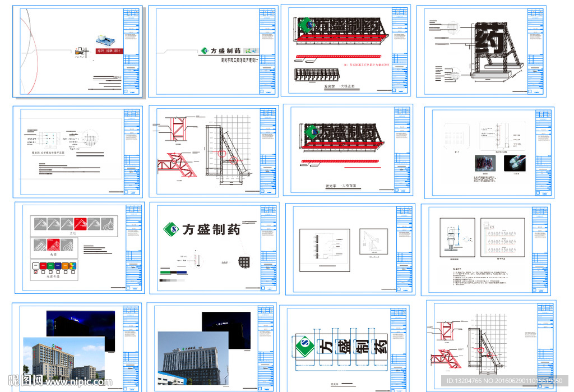Select the red light color swatch
This screenshot has height=392, width=574.
click(43, 266)
